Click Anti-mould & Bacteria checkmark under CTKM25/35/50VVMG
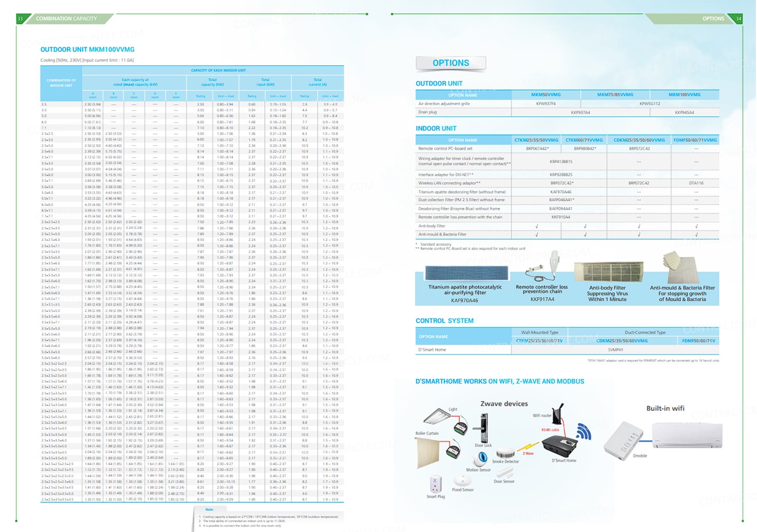This screenshot has height=532, width=757. coord(536,234)
